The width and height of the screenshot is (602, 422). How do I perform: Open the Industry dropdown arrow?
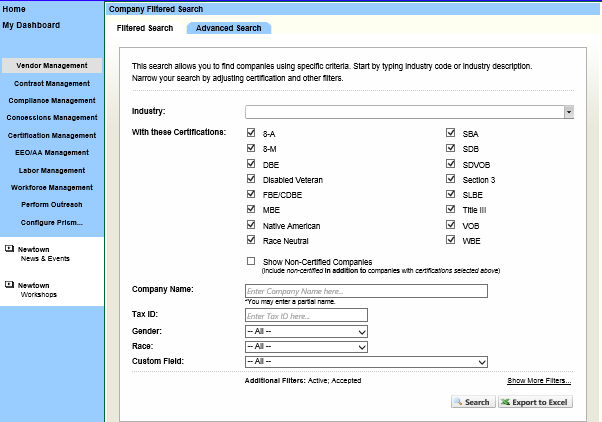click(568, 112)
